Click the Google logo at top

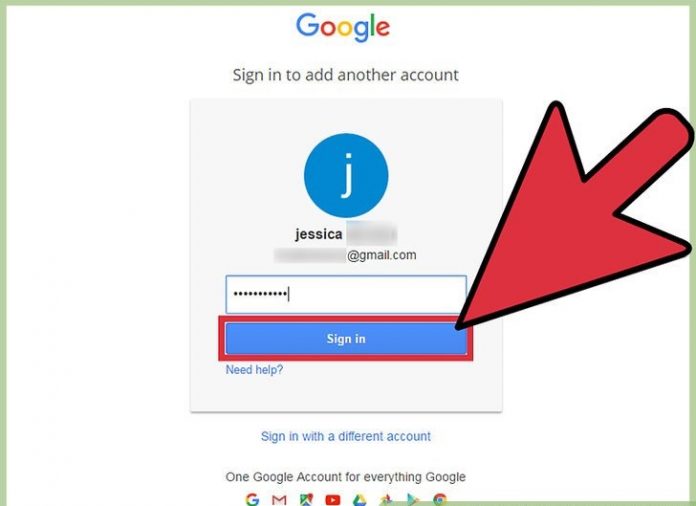343,27
